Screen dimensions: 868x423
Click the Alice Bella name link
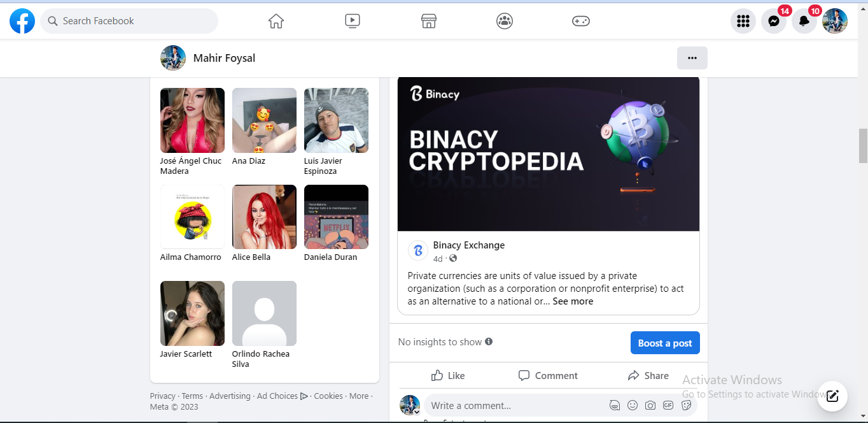pos(251,257)
